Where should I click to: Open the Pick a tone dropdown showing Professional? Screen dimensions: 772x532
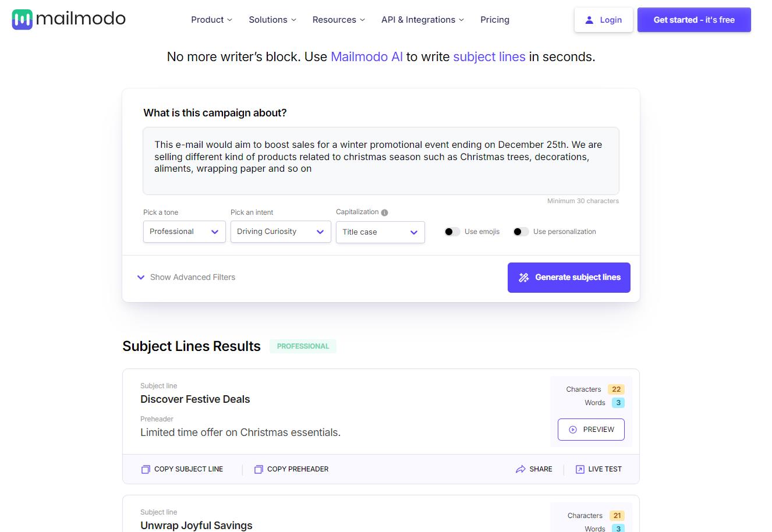click(184, 231)
